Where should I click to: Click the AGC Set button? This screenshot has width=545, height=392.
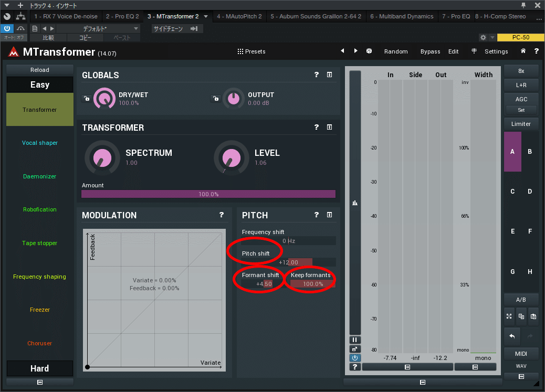point(521,110)
